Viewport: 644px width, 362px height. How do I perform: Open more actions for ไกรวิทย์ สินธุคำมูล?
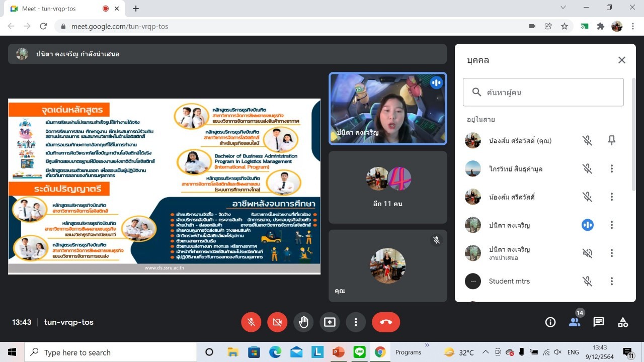pyautogui.click(x=612, y=169)
